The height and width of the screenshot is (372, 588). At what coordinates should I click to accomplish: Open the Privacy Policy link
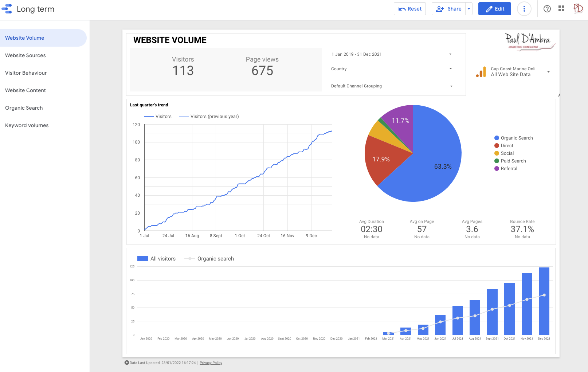(211, 363)
